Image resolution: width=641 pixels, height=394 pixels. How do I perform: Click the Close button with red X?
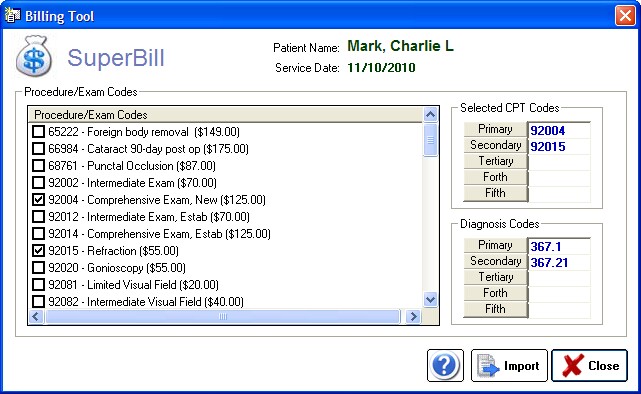589,365
